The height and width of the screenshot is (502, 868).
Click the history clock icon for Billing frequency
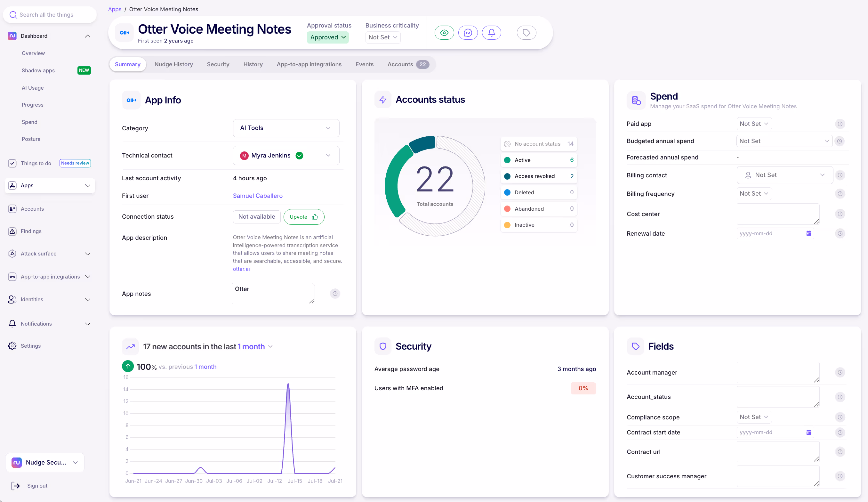click(840, 194)
